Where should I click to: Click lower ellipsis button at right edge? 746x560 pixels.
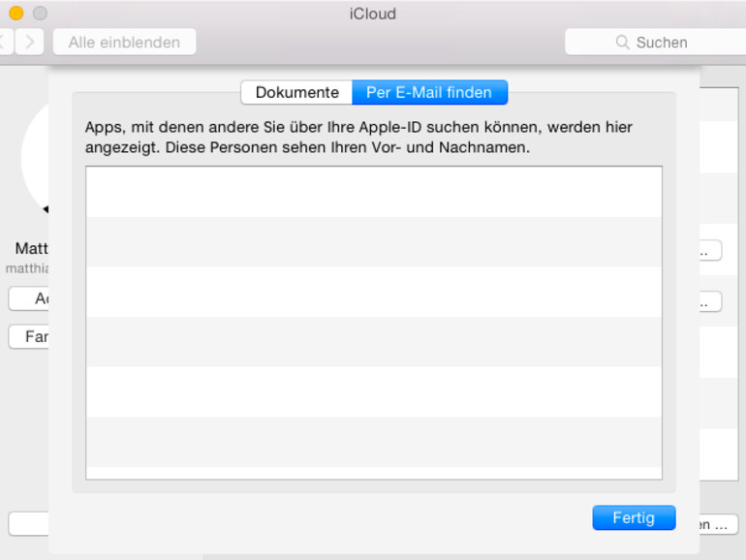[710, 301]
